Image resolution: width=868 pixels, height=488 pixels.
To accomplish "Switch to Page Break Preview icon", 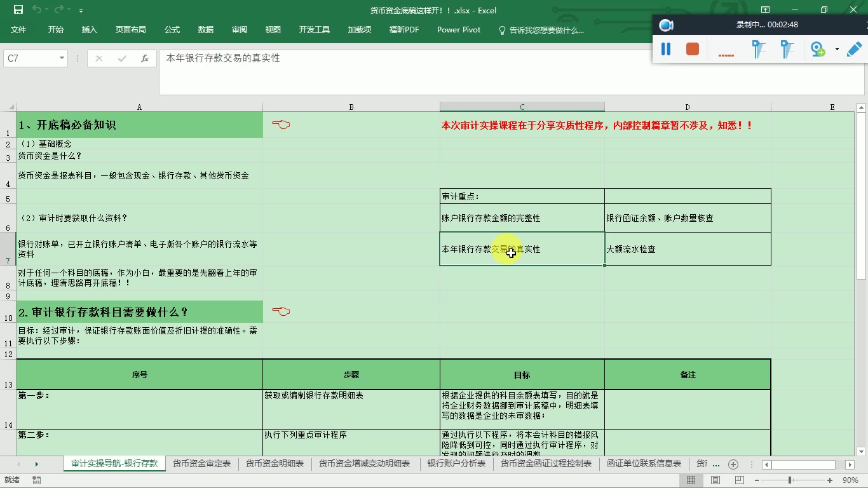I will coord(740,480).
